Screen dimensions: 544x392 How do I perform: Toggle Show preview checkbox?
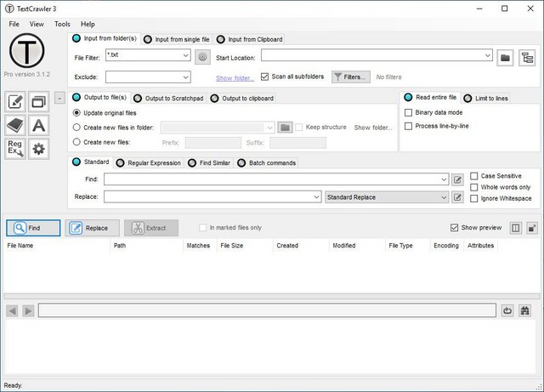[x=454, y=228]
